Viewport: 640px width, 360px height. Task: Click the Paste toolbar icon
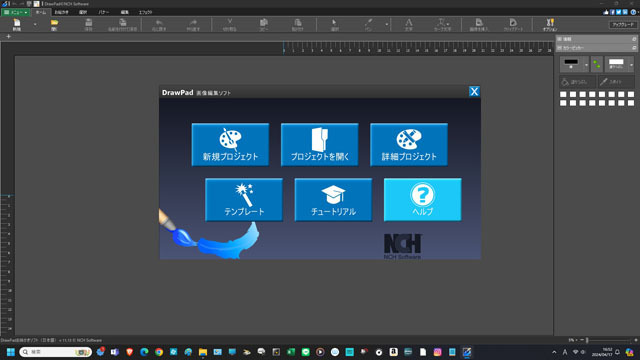(x=298, y=24)
